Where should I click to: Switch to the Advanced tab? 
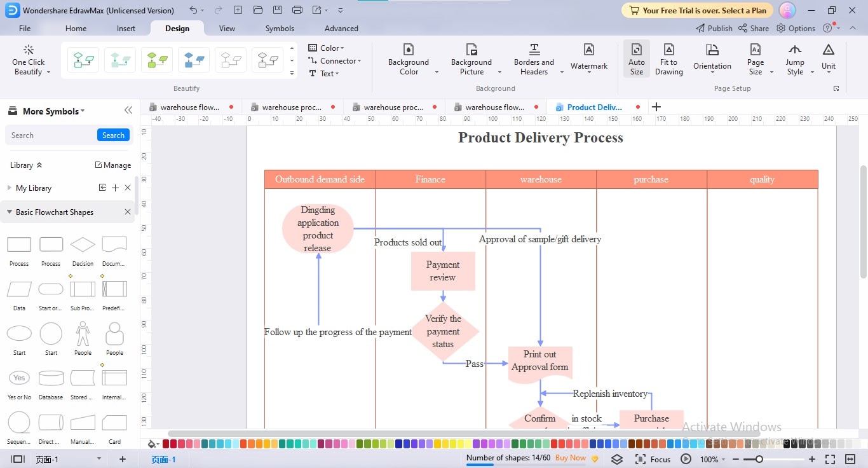point(341,29)
